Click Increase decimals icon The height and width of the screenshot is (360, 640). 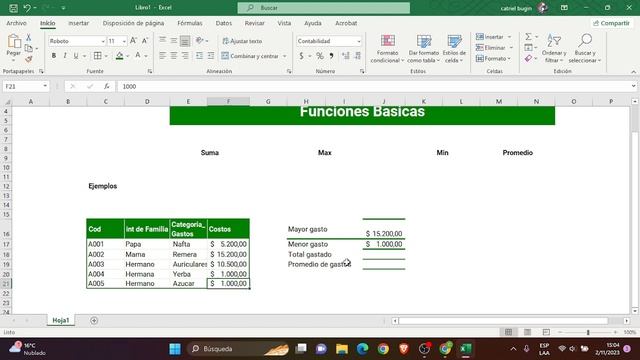[346, 56]
